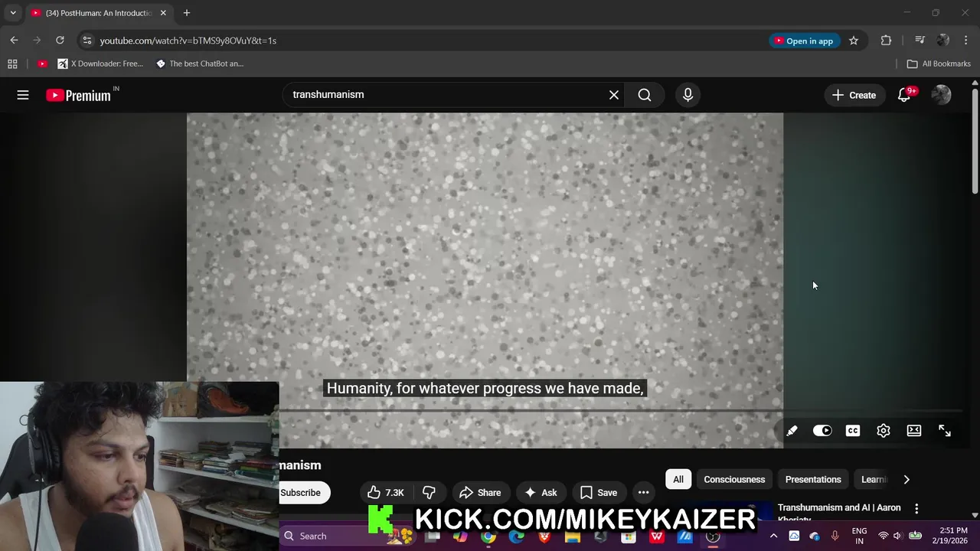
Task: Ask about this video
Action: point(541,493)
